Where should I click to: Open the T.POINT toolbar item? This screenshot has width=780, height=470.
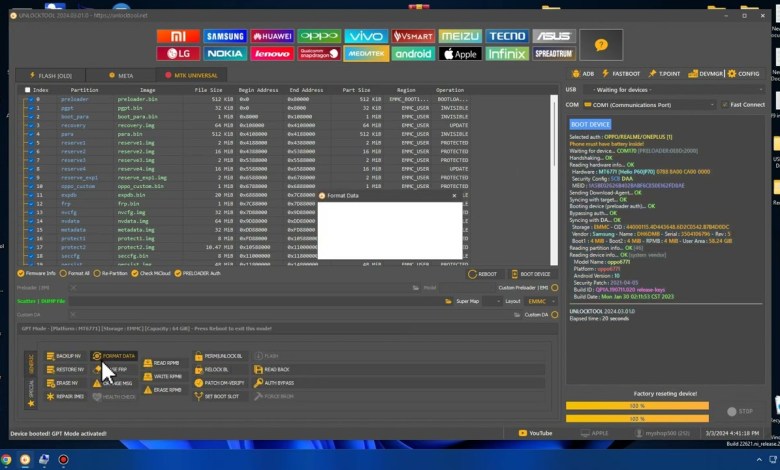click(x=664, y=74)
